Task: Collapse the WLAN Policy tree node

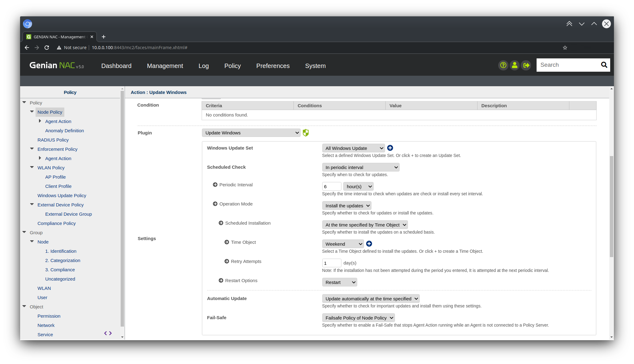Action: [32, 167]
